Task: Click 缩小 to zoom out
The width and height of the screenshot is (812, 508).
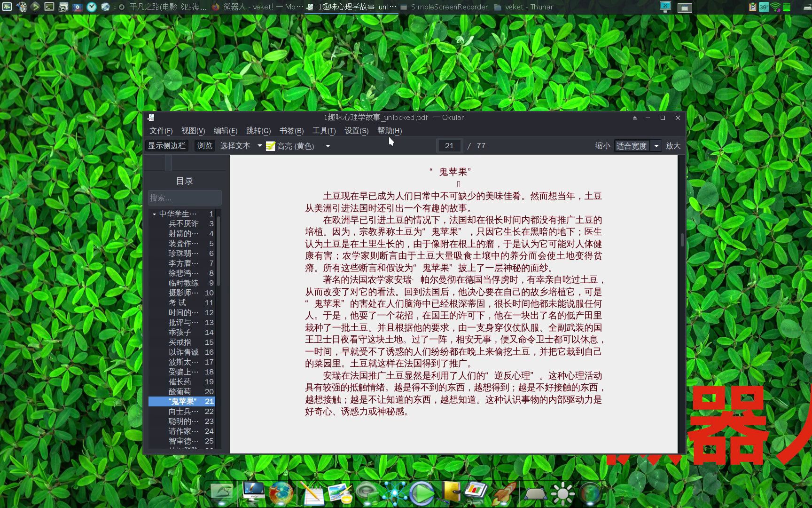Action: point(602,146)
